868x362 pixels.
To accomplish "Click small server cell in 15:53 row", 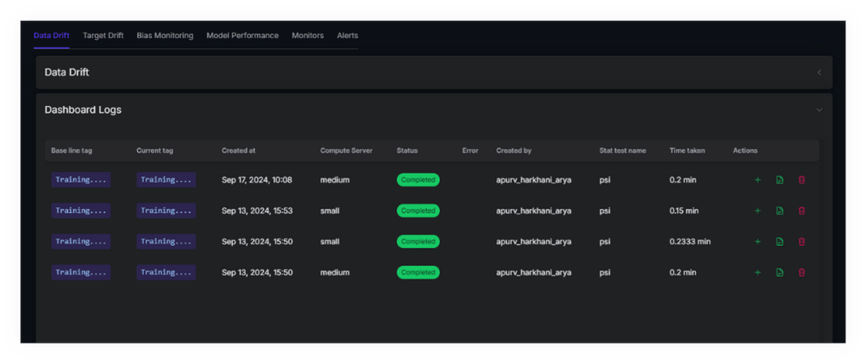I will (330, 211).
